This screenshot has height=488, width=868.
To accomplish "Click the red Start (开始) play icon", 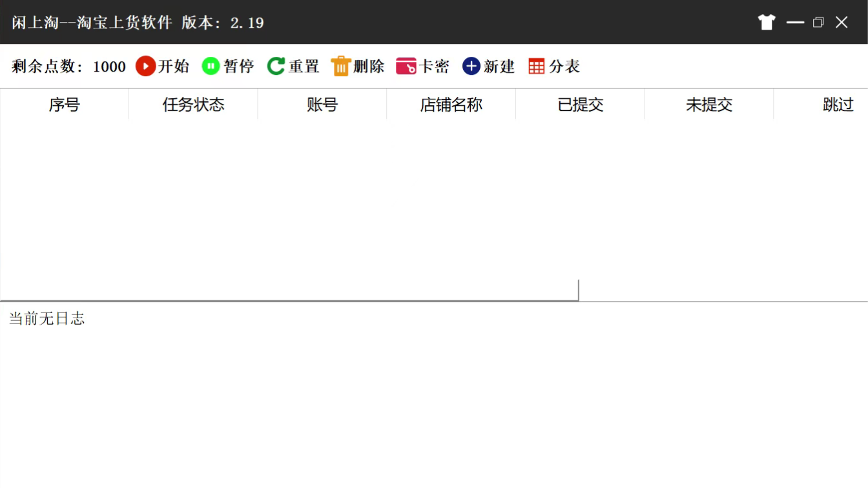I will (x=146, y=66).
